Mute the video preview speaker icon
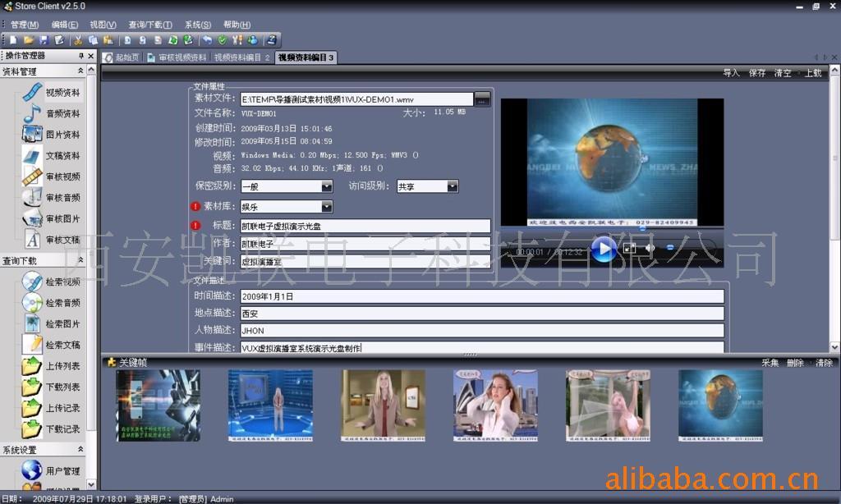The width and height of the screenshot is (841, 504). coord(650,248)
